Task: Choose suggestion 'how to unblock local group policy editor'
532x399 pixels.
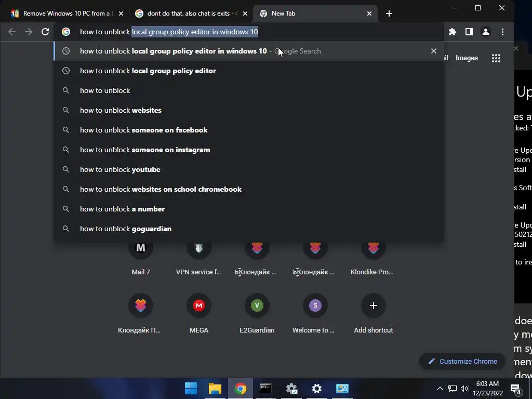Action: [x=249, y=71]
